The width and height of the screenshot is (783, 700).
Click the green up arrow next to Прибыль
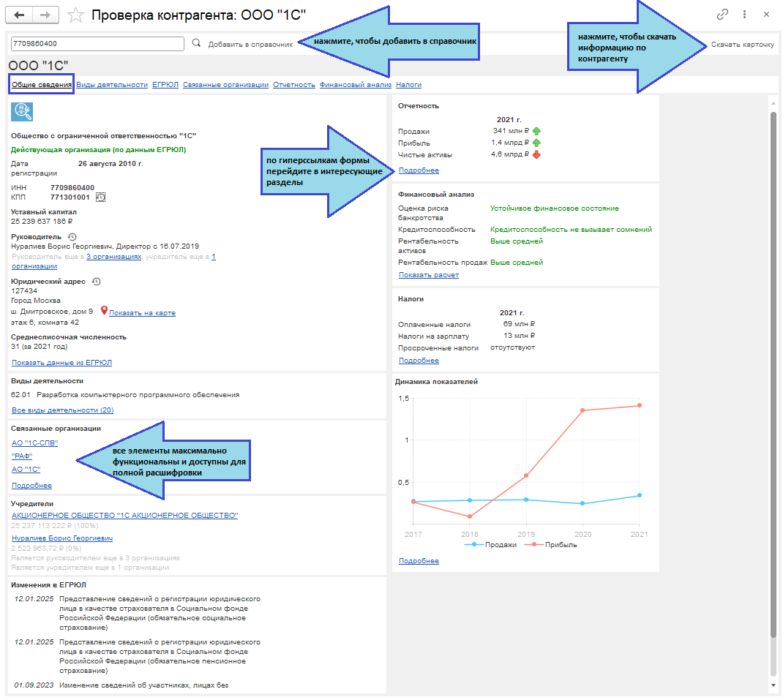coord(536,143)
